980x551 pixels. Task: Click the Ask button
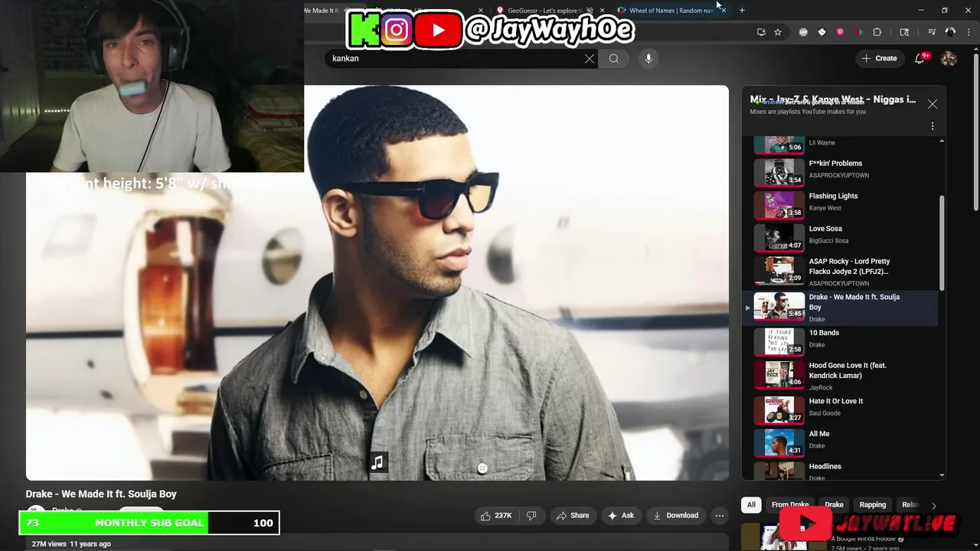tap(621, 516)
